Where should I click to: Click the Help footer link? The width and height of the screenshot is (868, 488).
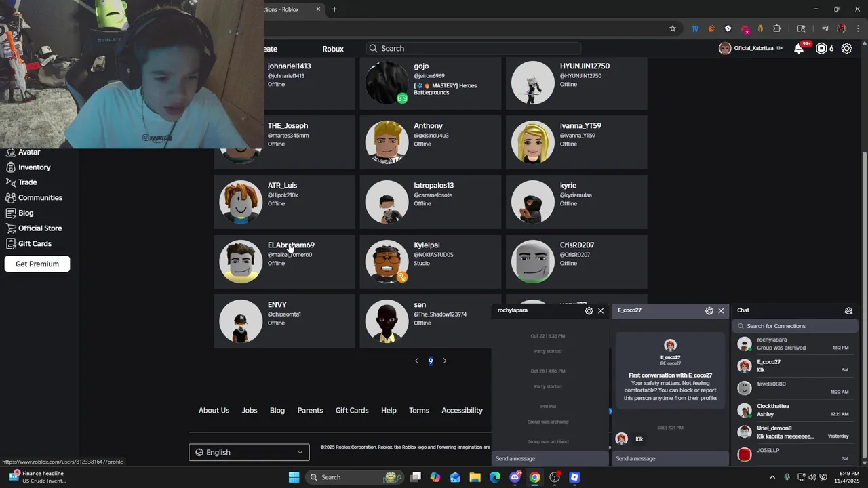click(389, 411)
